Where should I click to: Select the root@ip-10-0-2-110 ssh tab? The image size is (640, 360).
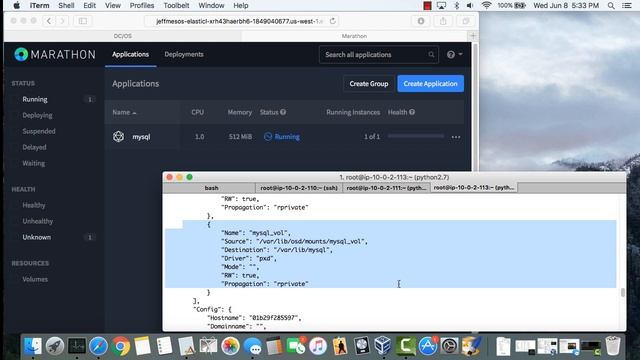click(x=299, y=188)
